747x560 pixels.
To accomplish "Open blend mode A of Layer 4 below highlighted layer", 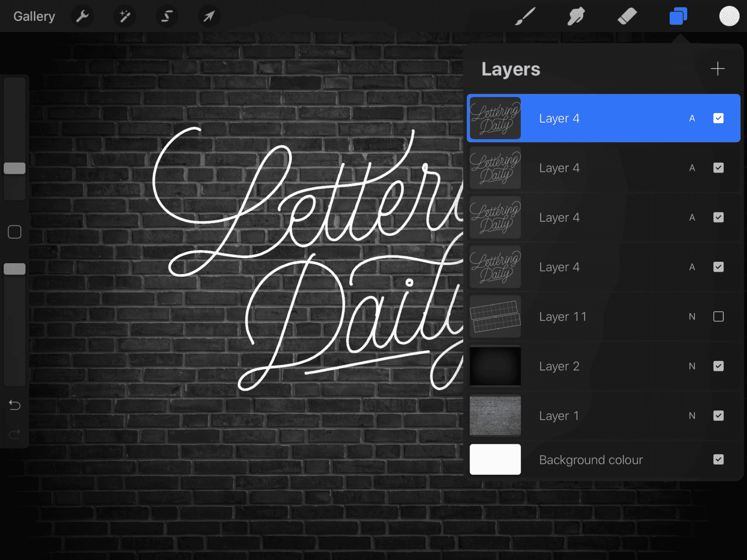I will pos(692,168).
